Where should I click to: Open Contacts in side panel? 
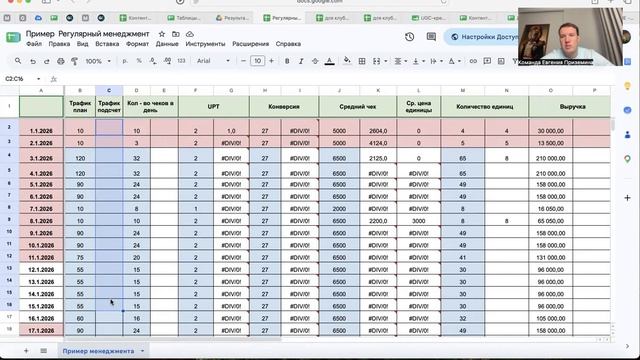627,134
